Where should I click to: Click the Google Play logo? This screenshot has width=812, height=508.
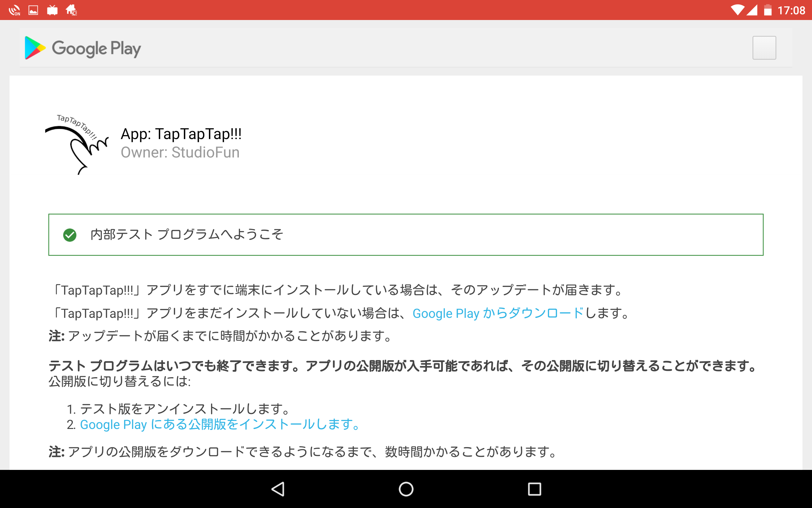pos(83,48)
